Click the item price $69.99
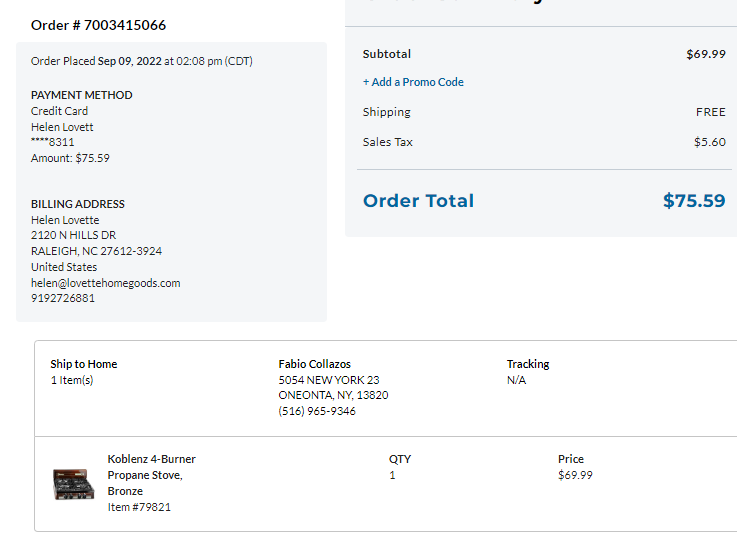 point(575,475)
